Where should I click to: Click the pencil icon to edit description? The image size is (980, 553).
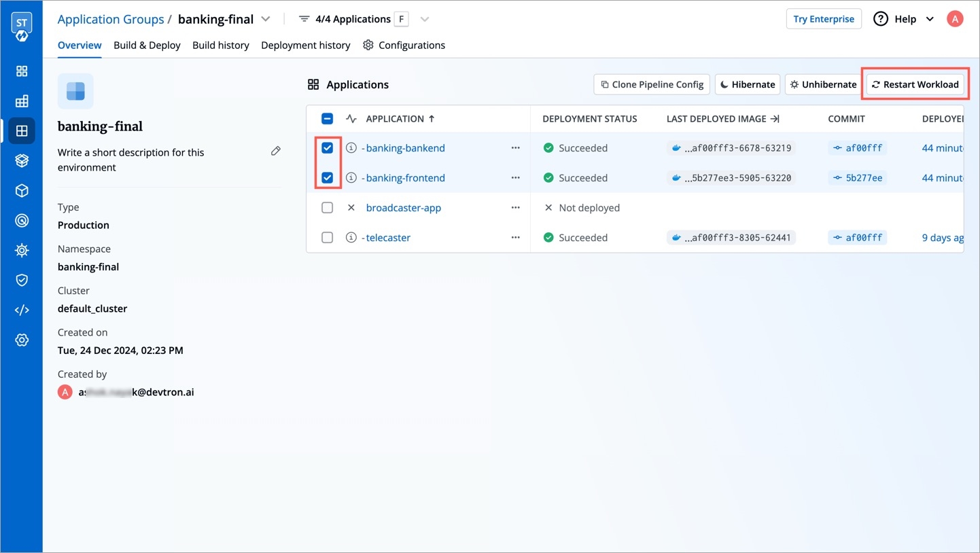coord(275,151)
